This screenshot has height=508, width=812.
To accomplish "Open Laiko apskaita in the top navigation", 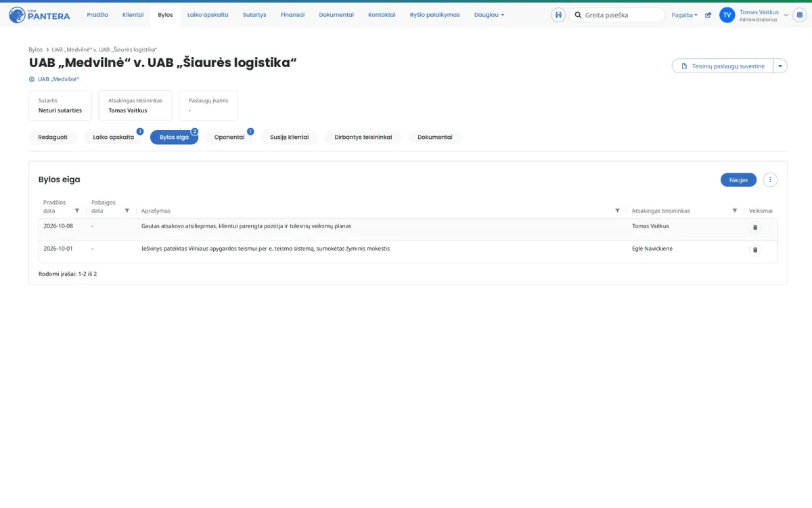I will click(x=208, y=15).
